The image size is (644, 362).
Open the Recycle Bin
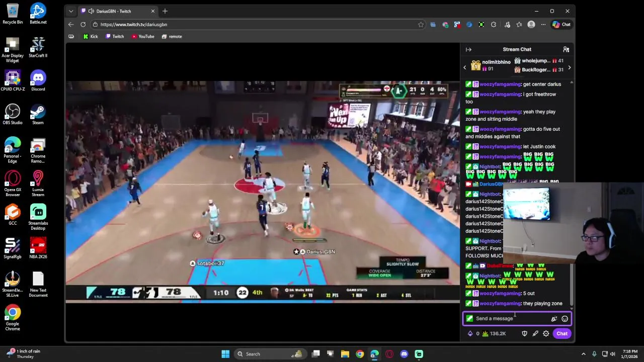click(13, 14)
